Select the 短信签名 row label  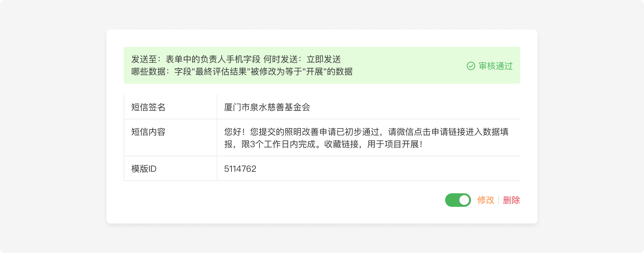click(x=148, y=107)
